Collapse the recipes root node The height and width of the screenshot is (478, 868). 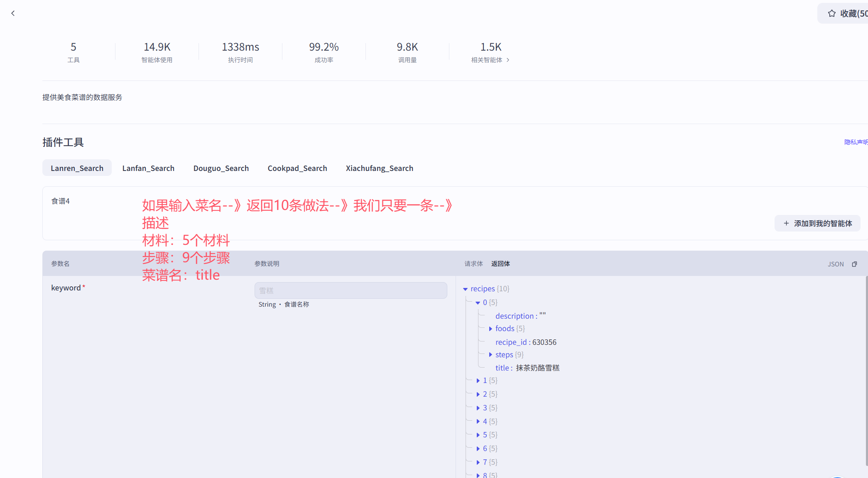[x=465, y=289]
